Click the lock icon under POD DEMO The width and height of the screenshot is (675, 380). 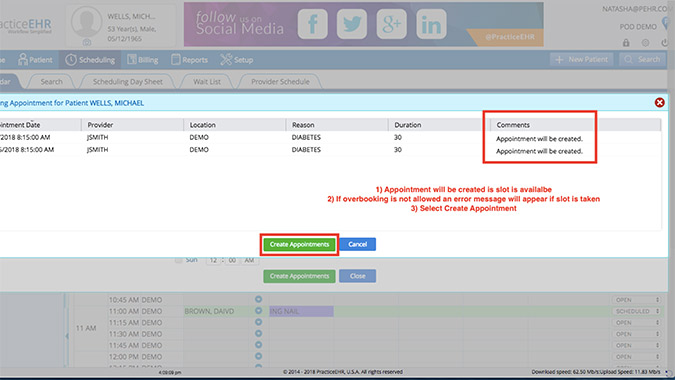click(x=626, y=43)
